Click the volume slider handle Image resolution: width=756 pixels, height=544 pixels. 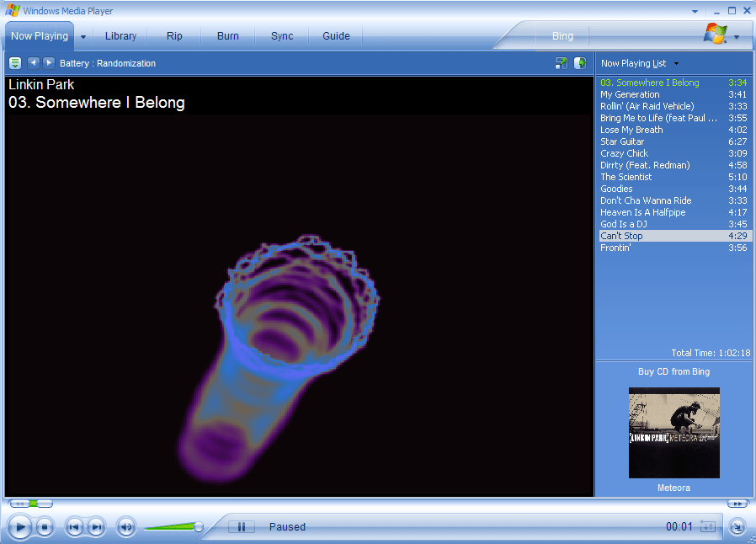(x=199, y=527)
